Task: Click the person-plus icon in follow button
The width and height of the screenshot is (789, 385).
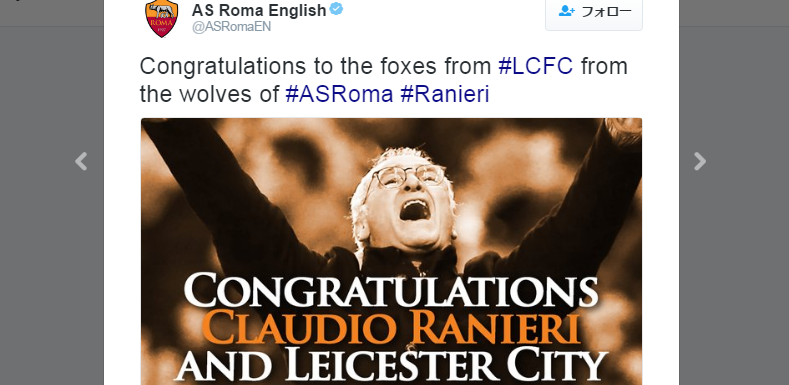Action: click(x=567, y=11)
